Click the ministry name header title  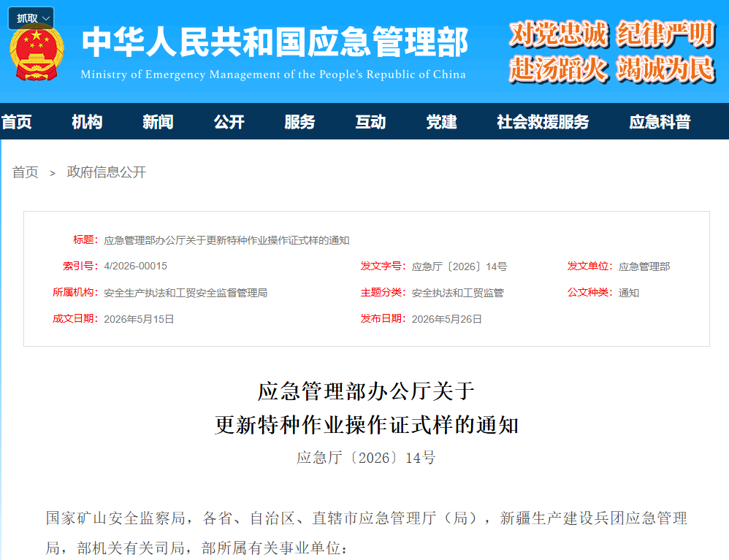click(x=275, y=42)
